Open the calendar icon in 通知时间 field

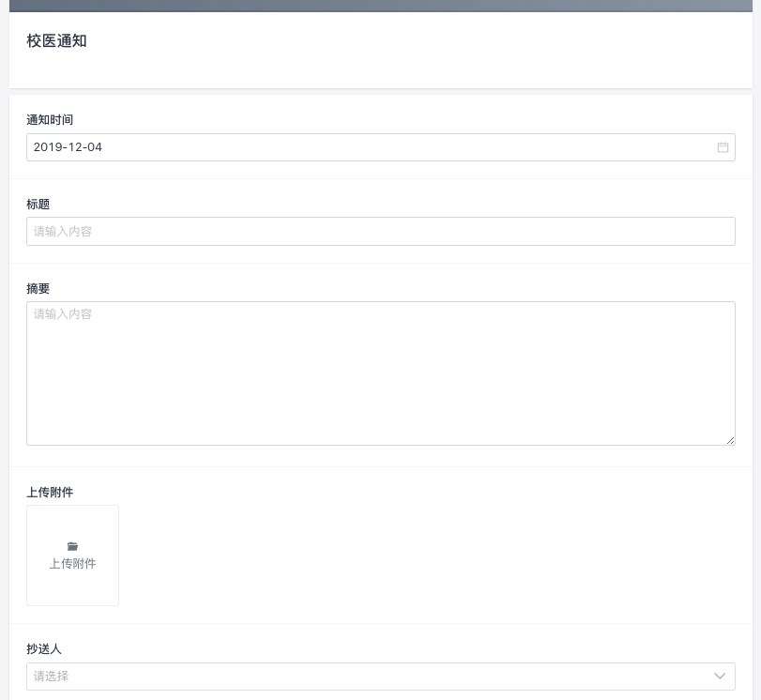723,147
